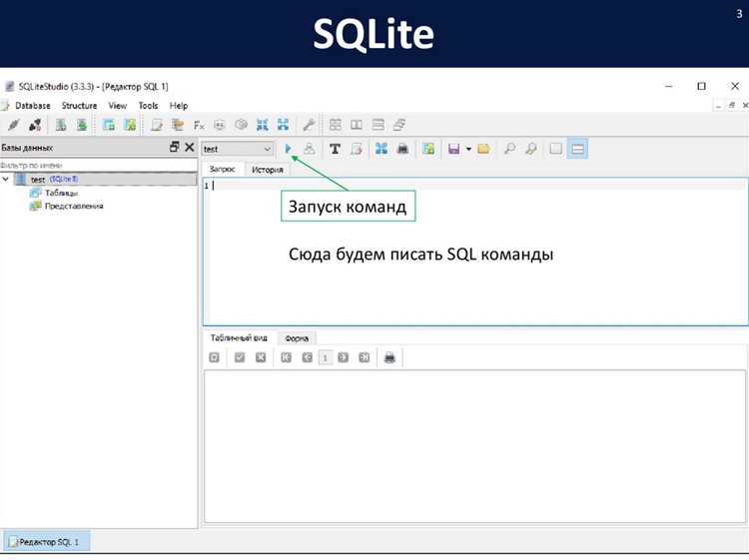Collapse the test database tree node
The image size is (749, 560).
pos(6,180)
